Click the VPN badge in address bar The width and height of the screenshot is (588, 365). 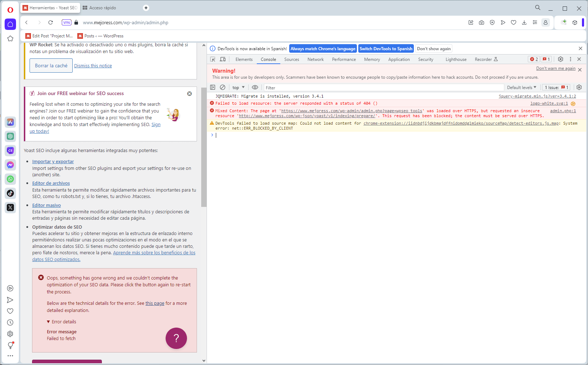click(67, 22)
